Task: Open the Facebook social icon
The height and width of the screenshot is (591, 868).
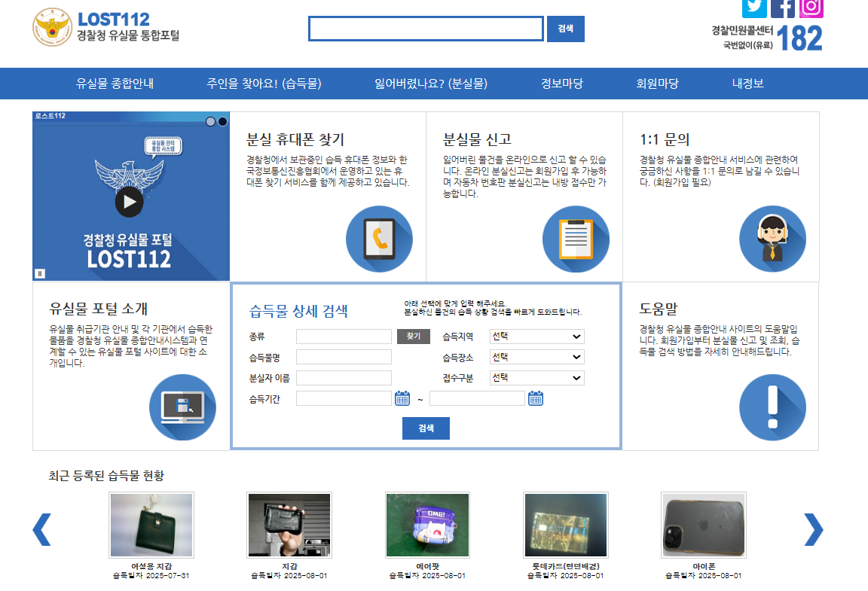Action: pyautogui.click(x=783, y=8)
